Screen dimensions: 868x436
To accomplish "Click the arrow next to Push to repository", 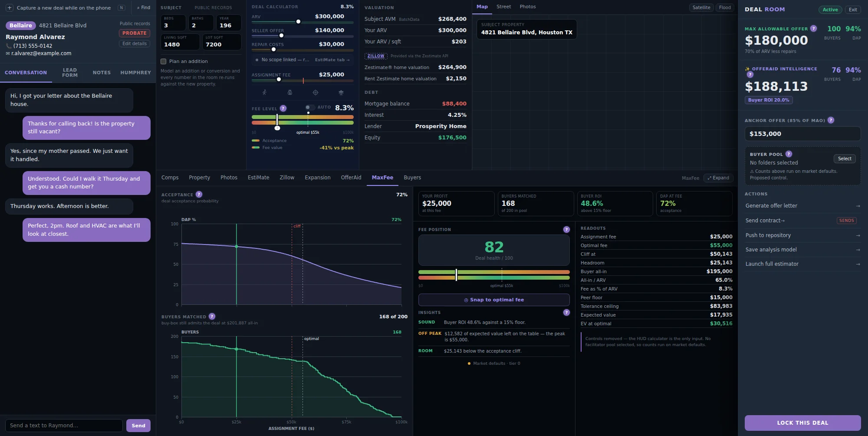I will coord(858,235).
